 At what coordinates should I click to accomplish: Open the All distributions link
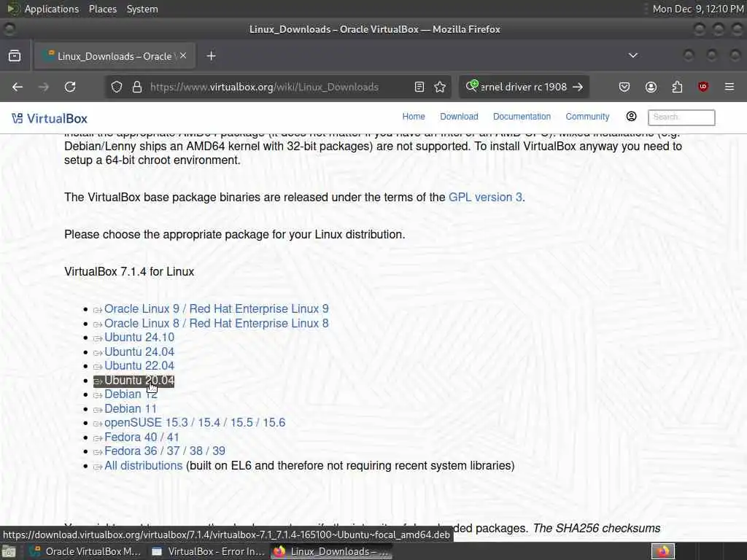coord(143,466)
